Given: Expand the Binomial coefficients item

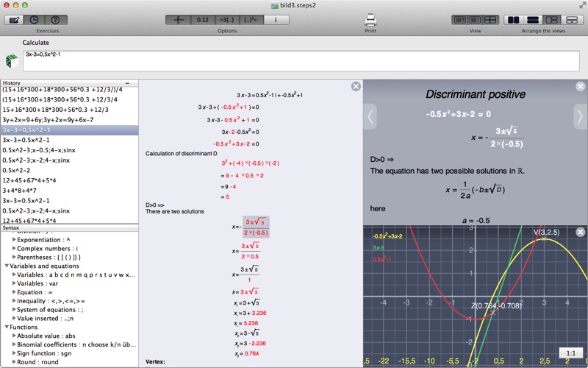Looking at the screenshot, I should point(14,344).
